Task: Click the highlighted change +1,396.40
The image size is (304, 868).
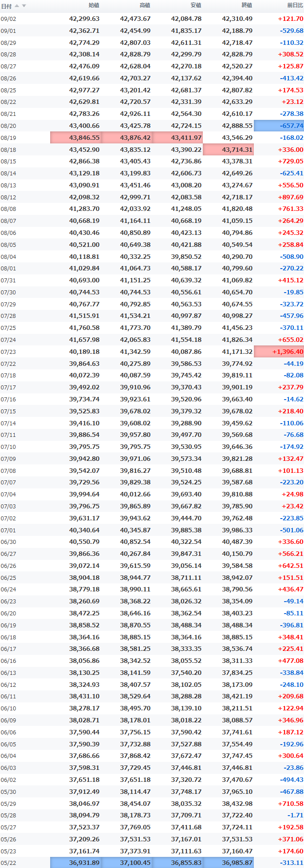Action: point(279,352)
